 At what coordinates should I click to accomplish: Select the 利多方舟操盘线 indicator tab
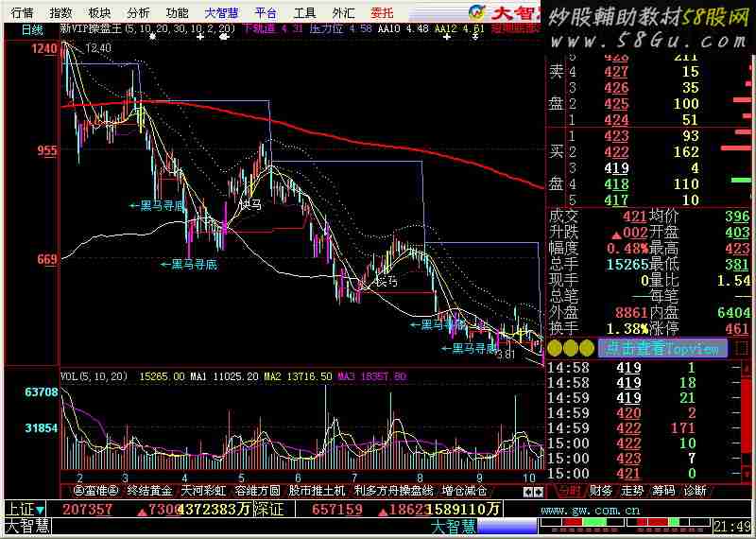393,491
